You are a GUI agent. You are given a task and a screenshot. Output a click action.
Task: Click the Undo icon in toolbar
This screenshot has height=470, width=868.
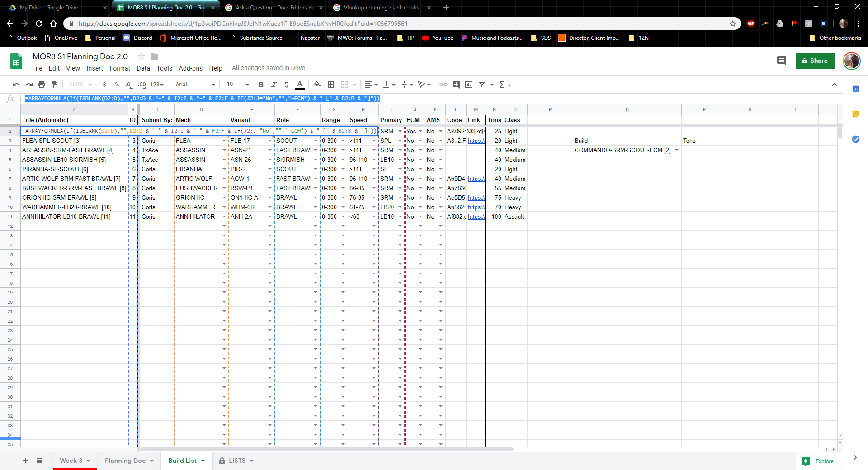16,85
